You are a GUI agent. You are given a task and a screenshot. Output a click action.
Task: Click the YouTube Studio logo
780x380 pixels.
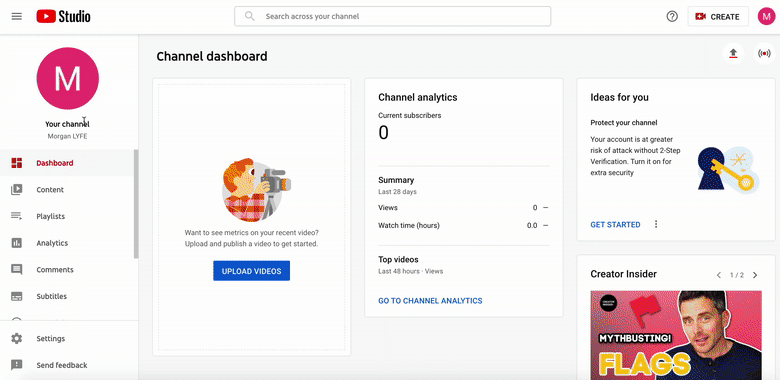tap(63, 16)
